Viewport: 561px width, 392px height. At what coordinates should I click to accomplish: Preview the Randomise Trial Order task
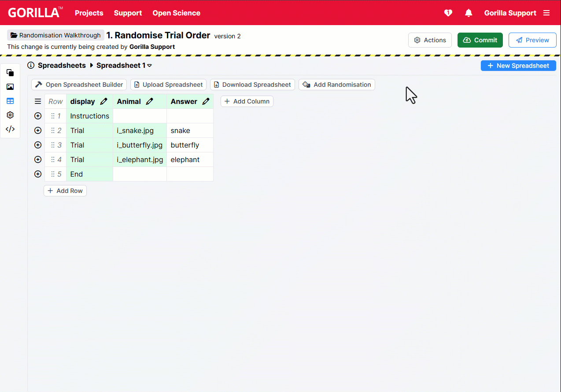532,40
